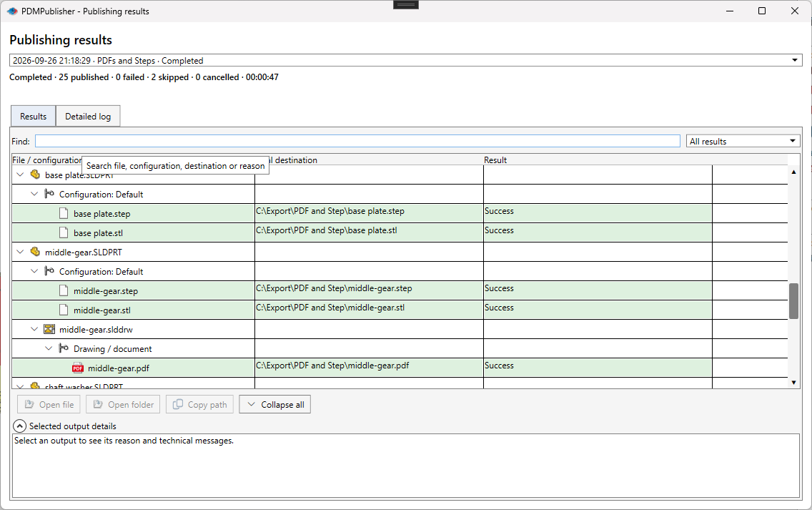
Task: Click the Open folder button
Action: 123,404
